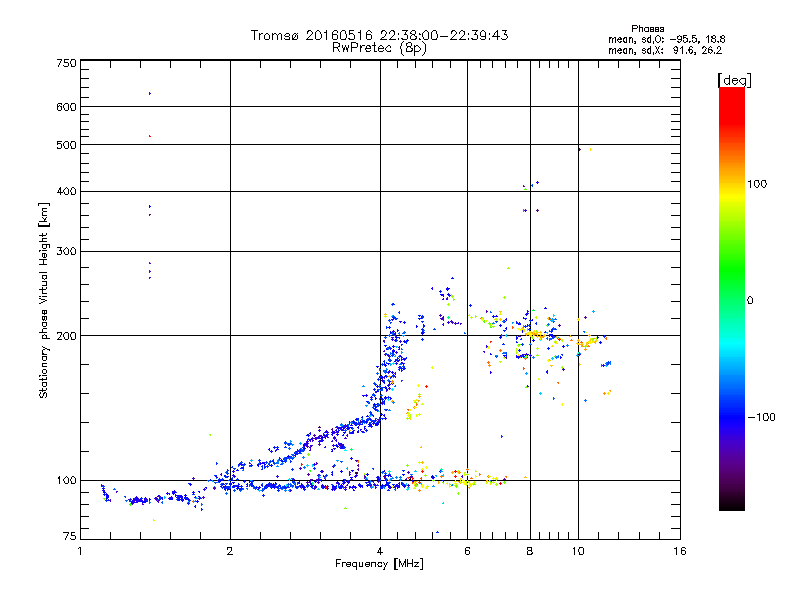
Task: Click the colorbar '-100' tick label
Action: coord(761,417)
